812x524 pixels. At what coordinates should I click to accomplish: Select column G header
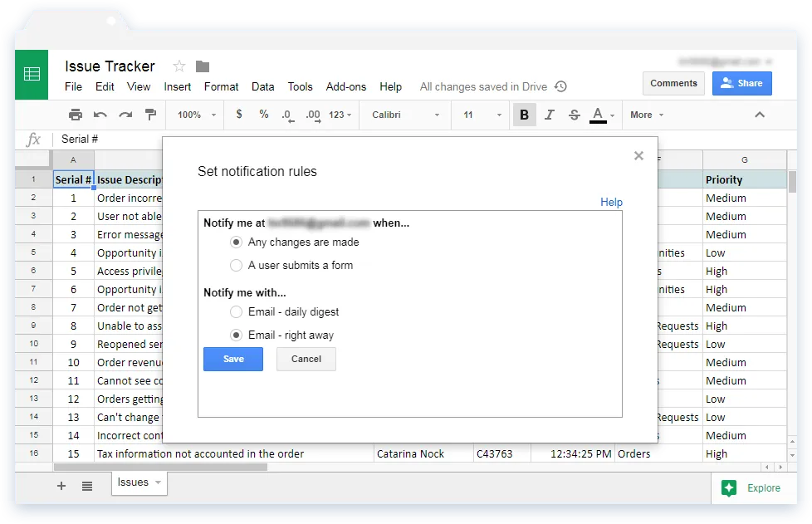(x=744, y=159)
